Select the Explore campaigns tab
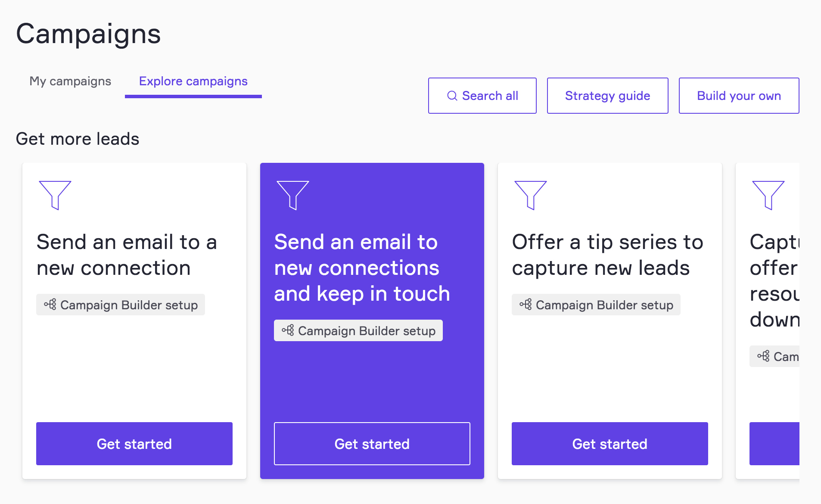 193,81
